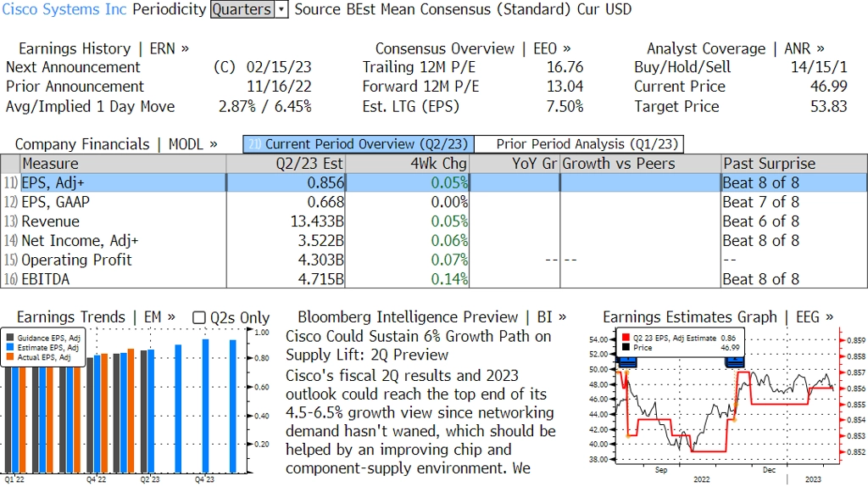Screen dimensions: 868x487
Task: Click the Estimate EPS, Adj blue legend swatch
Action: tap(10, 347)
